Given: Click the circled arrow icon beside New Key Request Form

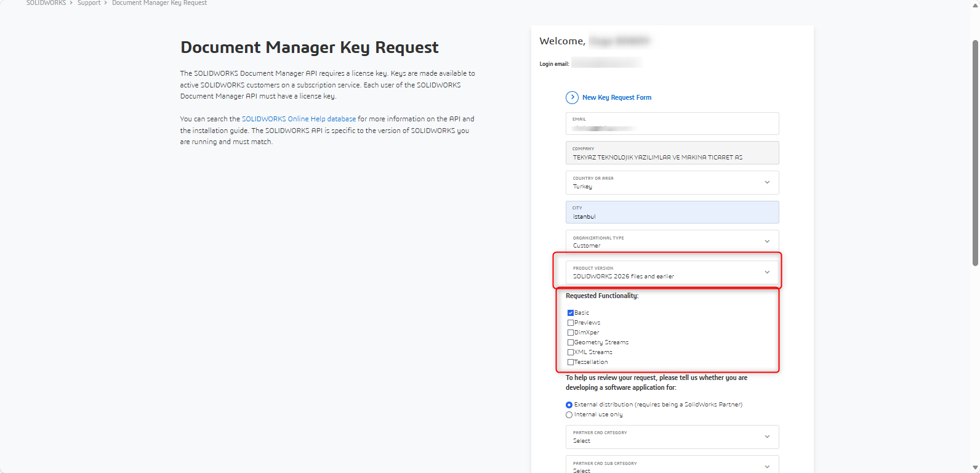Looking at the screenshot, I should [x=572, y=97].
